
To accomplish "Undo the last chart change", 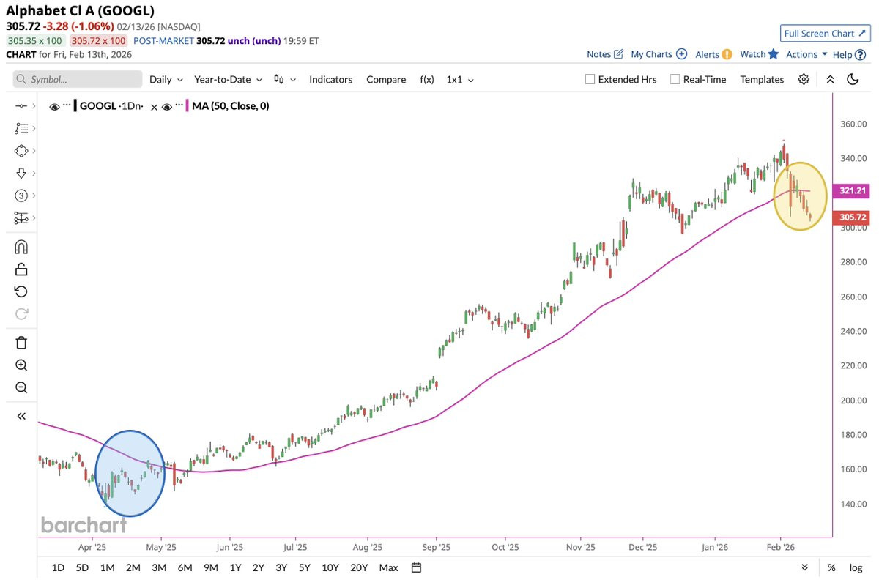I will (x=21, y=291).
